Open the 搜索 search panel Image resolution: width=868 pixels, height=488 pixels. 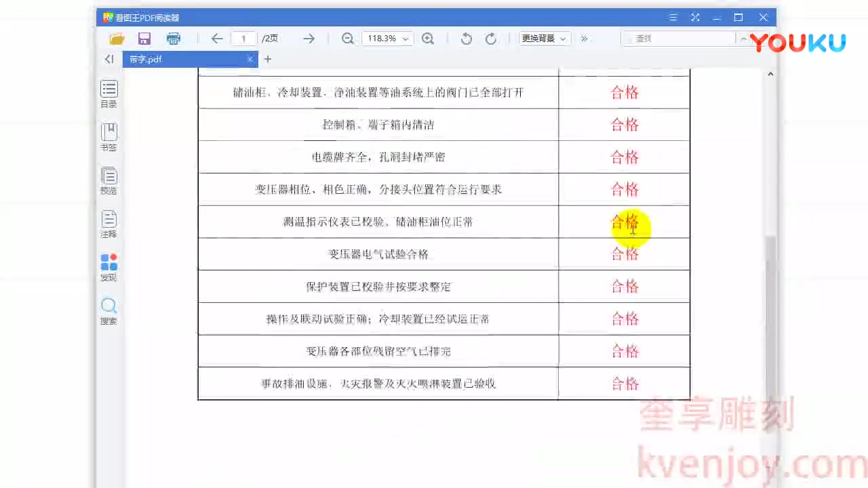pos(108,311)
